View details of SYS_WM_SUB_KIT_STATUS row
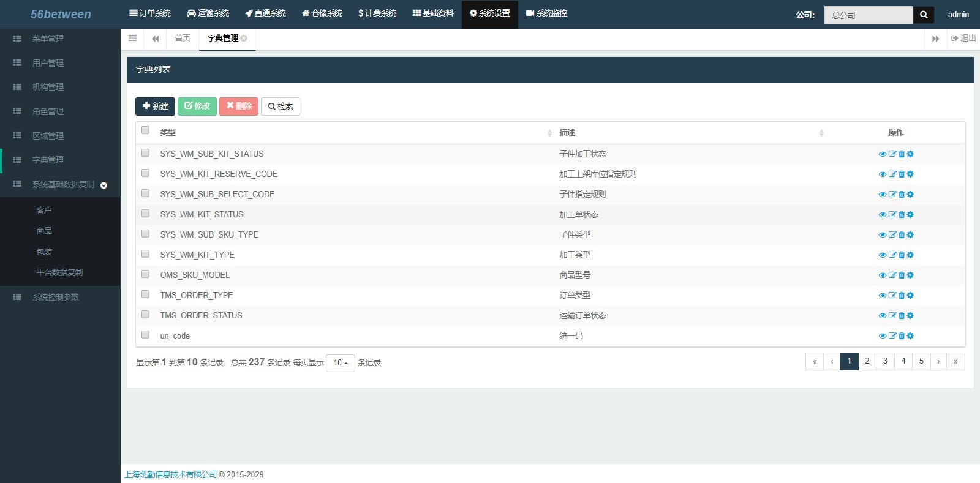980x483 pixels. [883, 154]
